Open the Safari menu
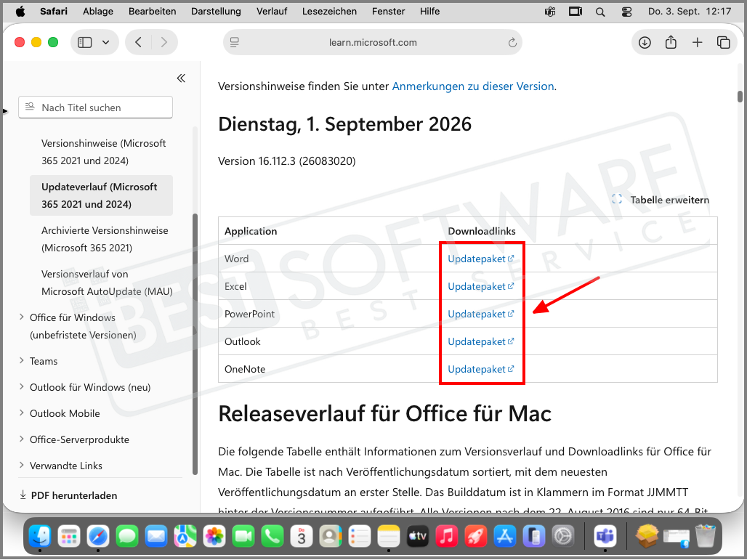Screen dimensions: 747x560 (53, 12)
